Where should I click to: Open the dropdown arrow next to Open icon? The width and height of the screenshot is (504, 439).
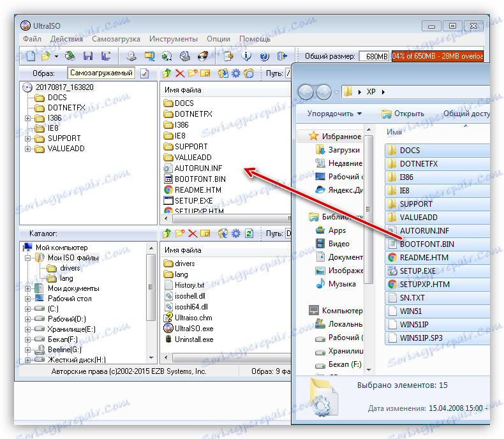57,56
